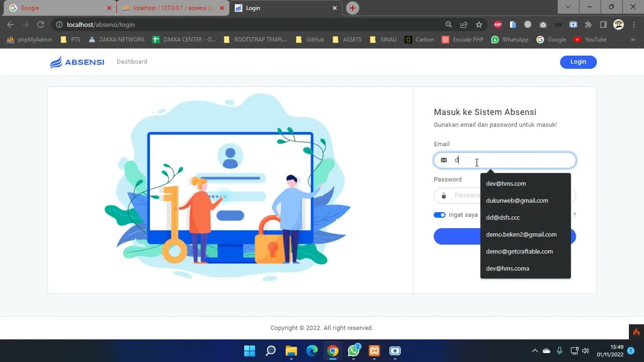Viewport: 644px width, 362px height.
Task: Open the Google bookmark
Action: (x=551, y=39)
